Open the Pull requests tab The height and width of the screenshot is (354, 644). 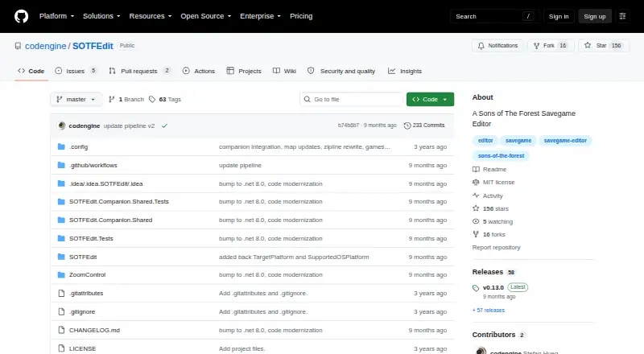pyautogui.click(x=139, y=71)
